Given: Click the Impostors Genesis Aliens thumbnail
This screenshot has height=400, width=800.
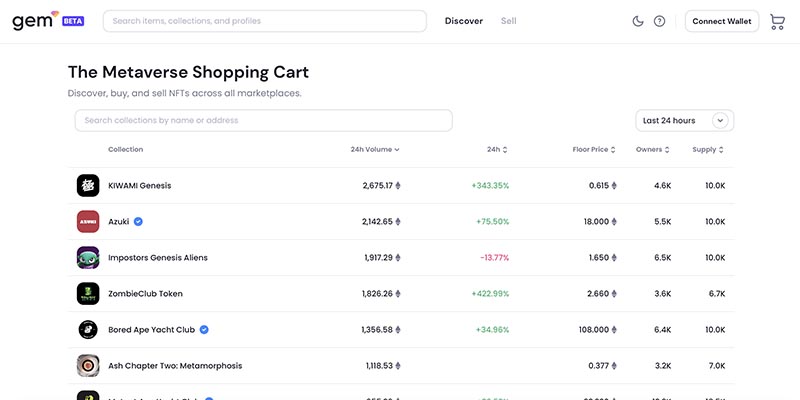Looking at the screenshot, I should pos(88,258).
